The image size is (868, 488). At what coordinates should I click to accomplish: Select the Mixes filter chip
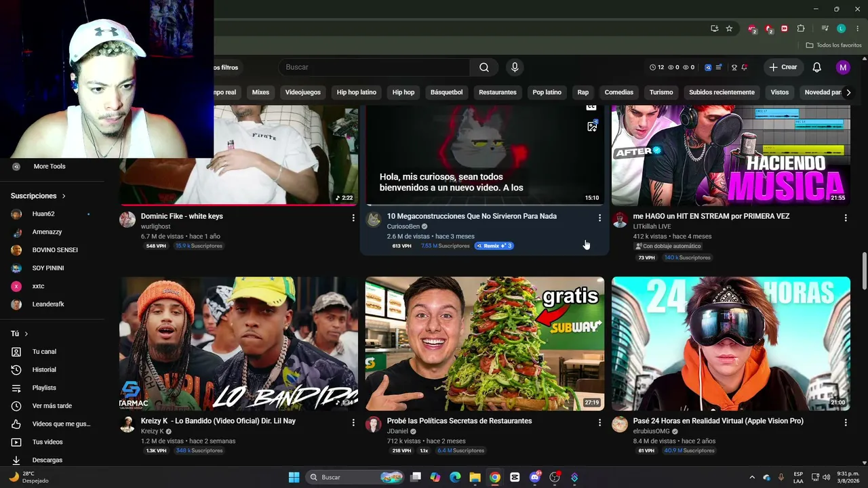click(x=260, y=92)
